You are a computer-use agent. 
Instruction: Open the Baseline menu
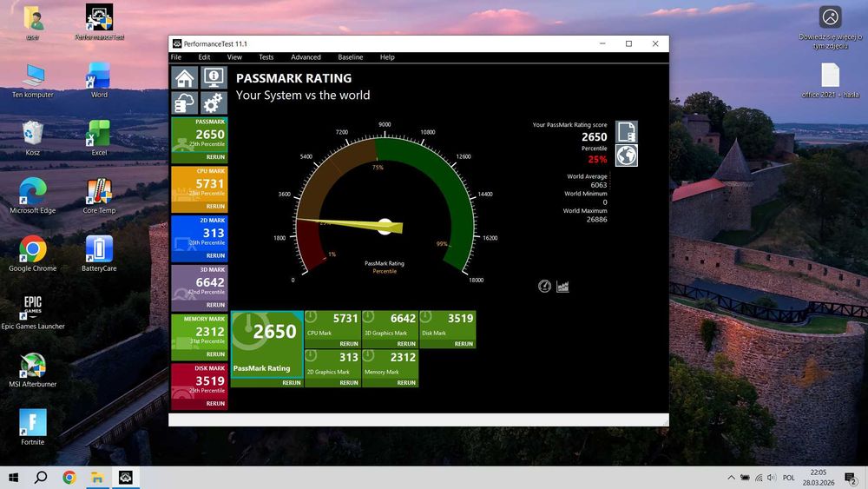click(351, 57)
